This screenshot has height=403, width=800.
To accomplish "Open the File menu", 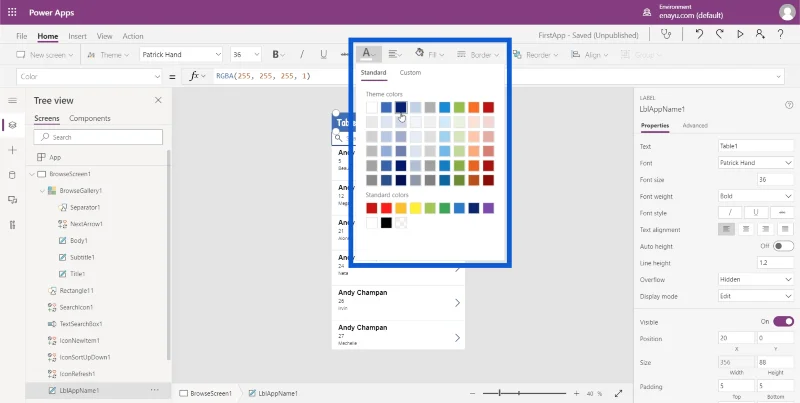I will (x=21, y=36).
